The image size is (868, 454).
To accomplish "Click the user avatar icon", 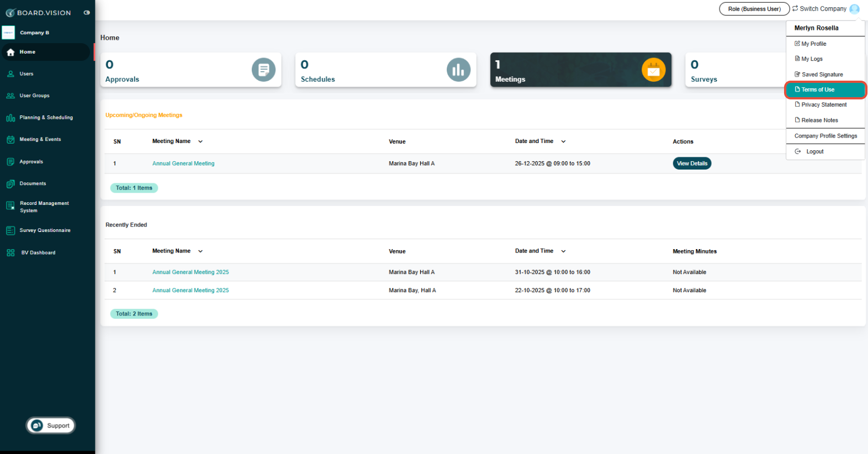I will click(x=855, y=9).
